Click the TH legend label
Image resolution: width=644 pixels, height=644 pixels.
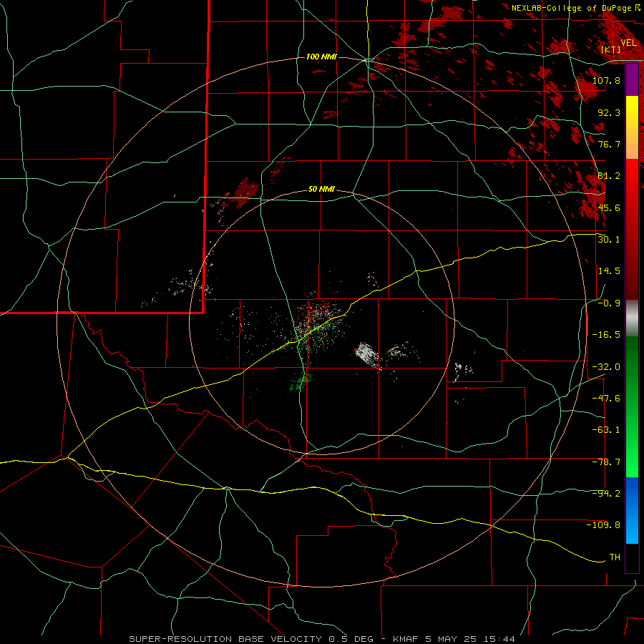(x=615, y=557)
